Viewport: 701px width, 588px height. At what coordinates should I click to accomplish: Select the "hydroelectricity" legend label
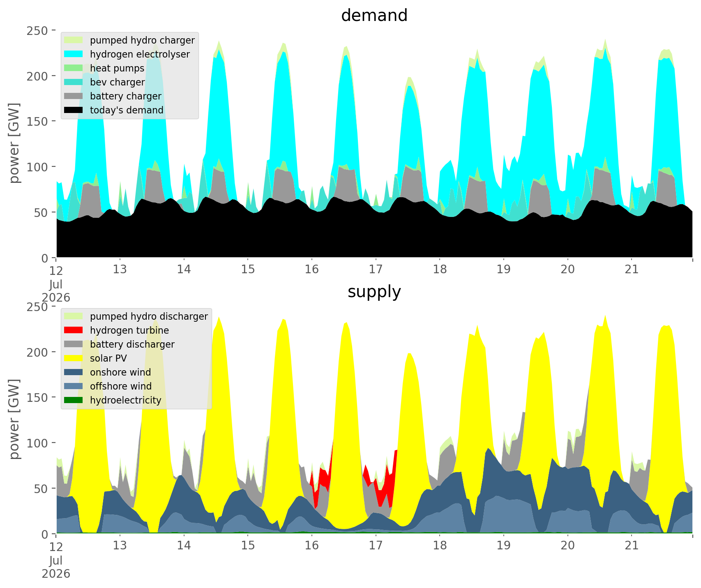126,401
